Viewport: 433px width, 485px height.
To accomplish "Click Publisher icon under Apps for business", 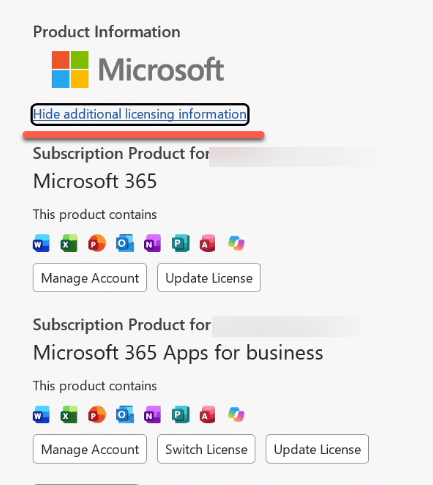I will tap(181, 414).
